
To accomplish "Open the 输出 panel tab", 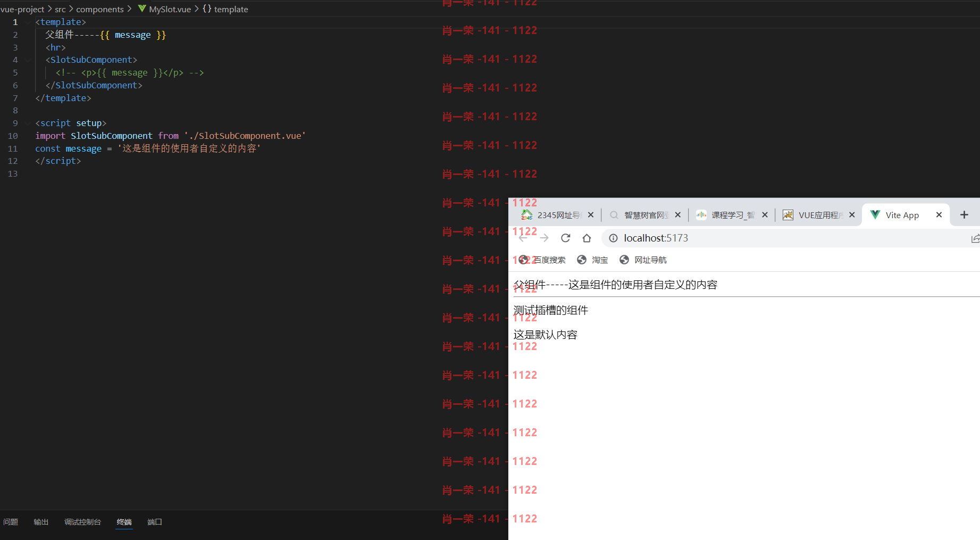I will tap(41, 522).
